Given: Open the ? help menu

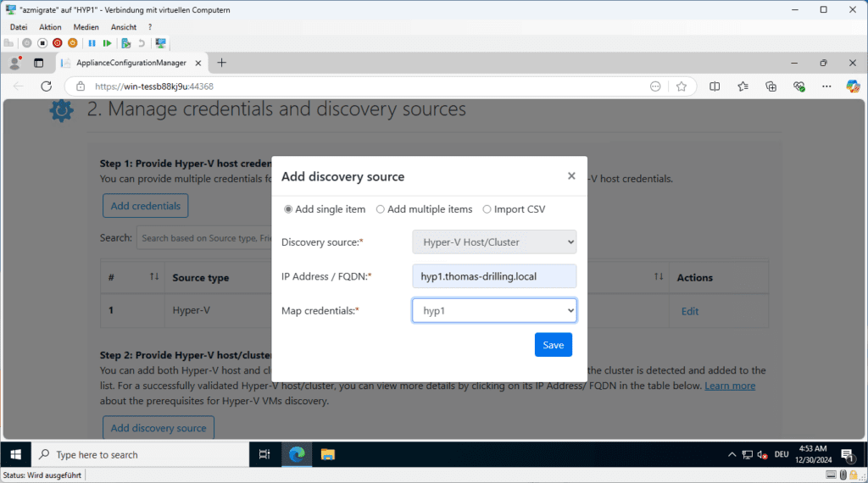Looking at the screenshot, I should 150,26.
